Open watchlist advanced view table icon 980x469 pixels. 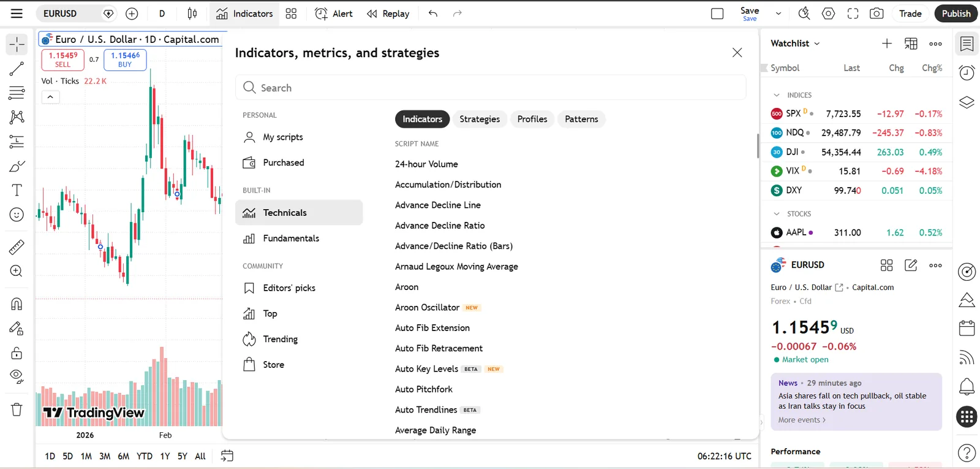[x=911, y=43]
